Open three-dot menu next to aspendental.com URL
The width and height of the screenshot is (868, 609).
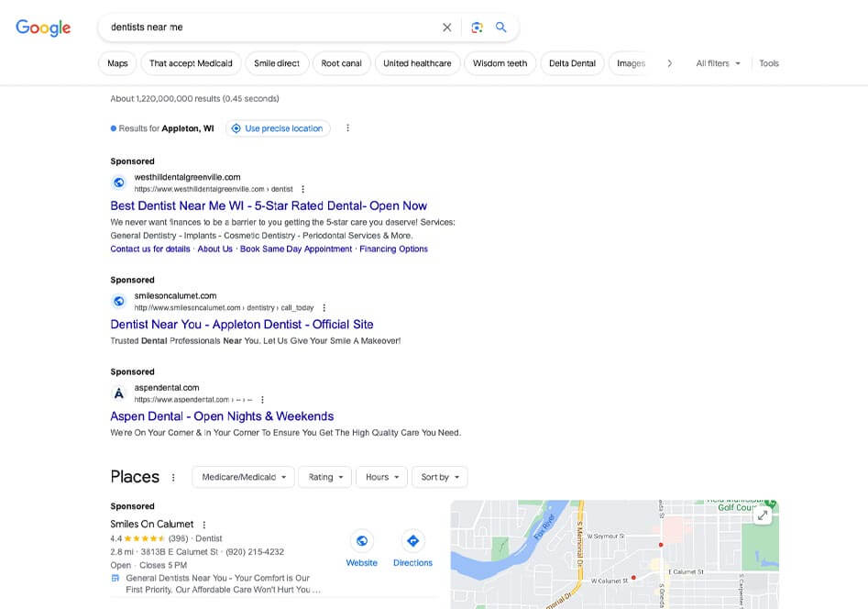click(262, 400)
